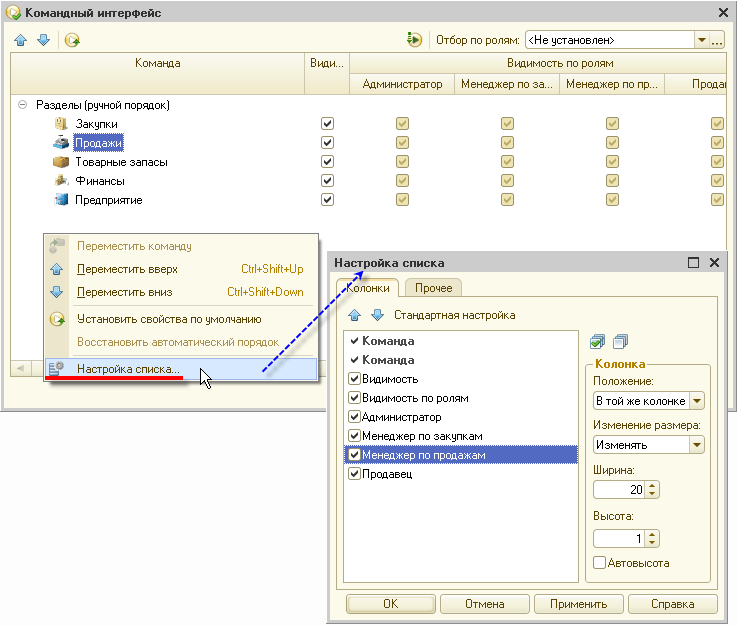737x626 pixels.
Task: Toggle visibility checkbox for Предприятие row
Action: click(327, 199)
